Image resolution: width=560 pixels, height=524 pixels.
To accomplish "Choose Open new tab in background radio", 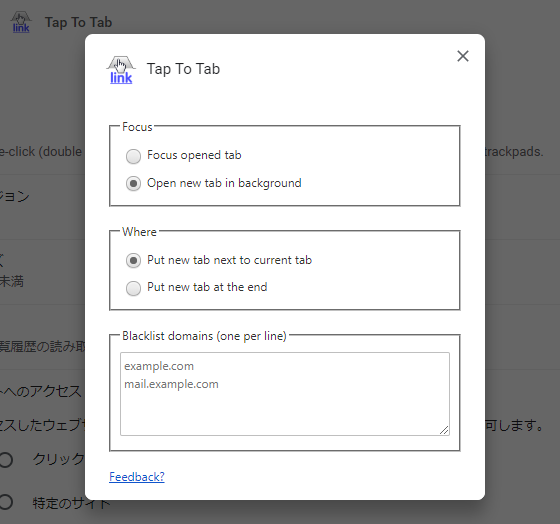I will (133, 184).
